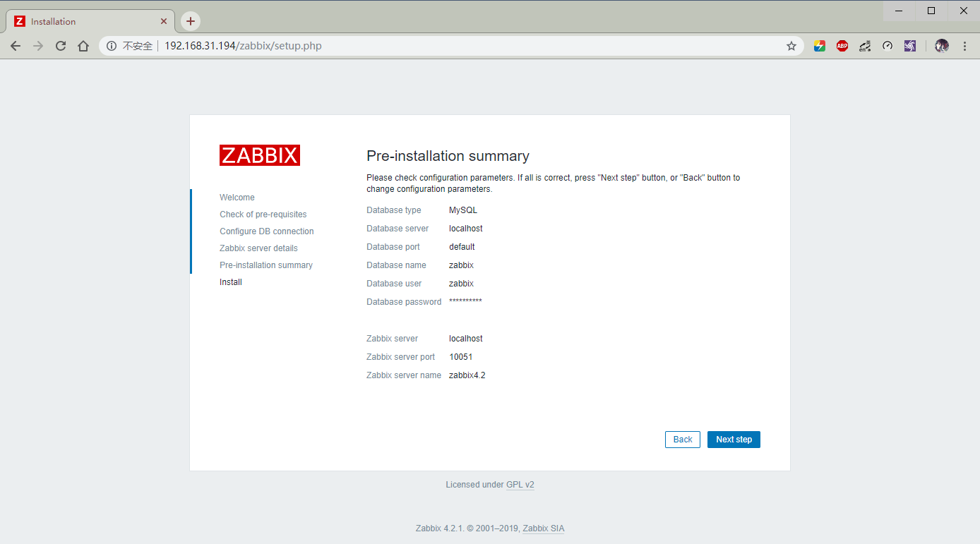
Task: Click the Zabbix favicon on the tab
Action: pos(19,21)
